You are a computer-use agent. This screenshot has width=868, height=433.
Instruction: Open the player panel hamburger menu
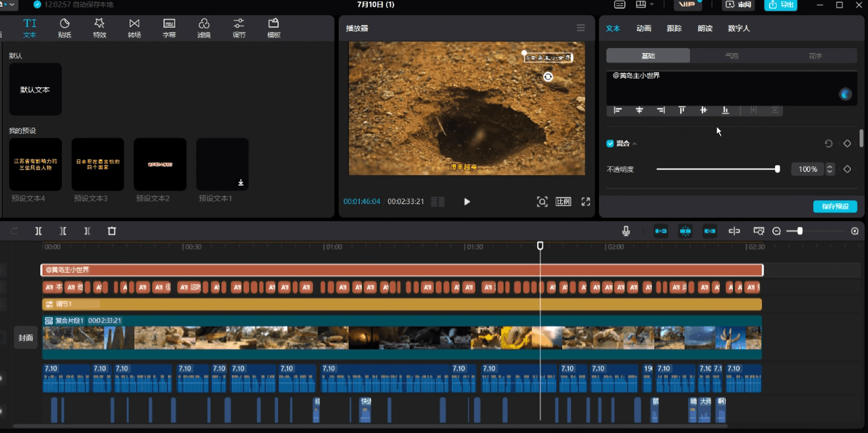tap(580, 28)
